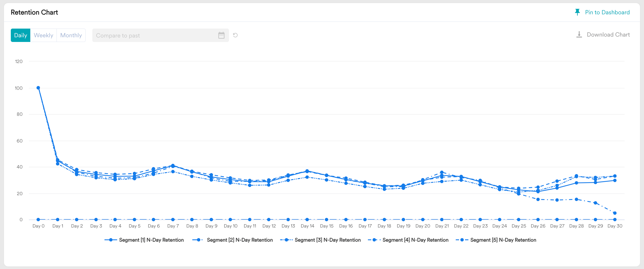644x269 pixels.
Task: Click the Day 25 axis label
Action: 519,226
